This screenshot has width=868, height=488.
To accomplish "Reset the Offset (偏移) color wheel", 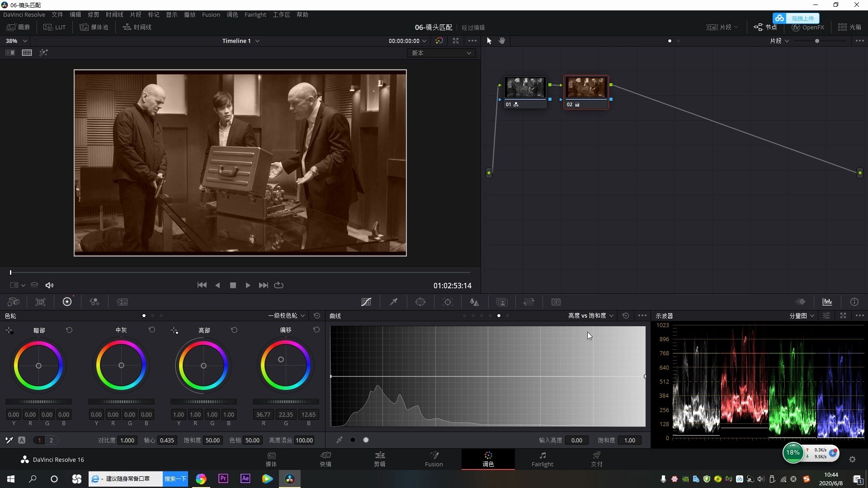I will pos(316,330).
